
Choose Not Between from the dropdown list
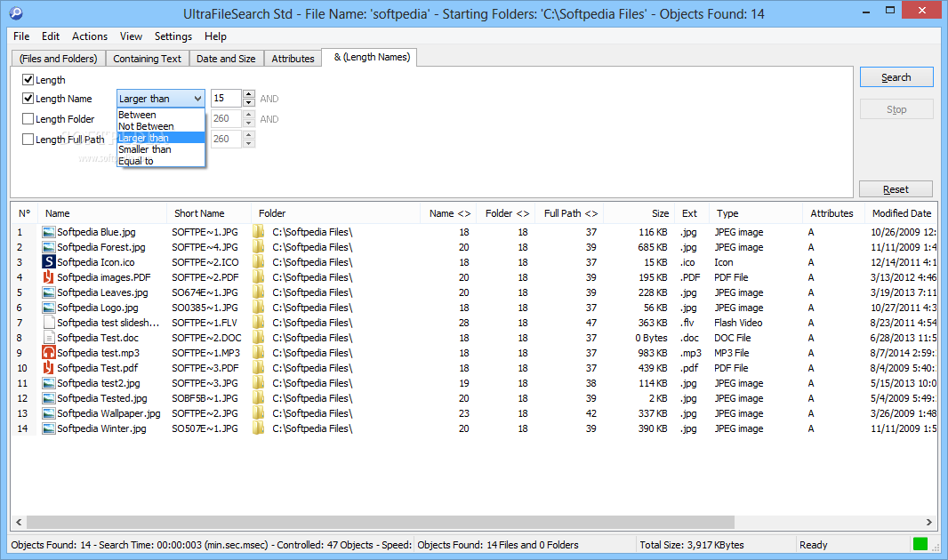161,126
